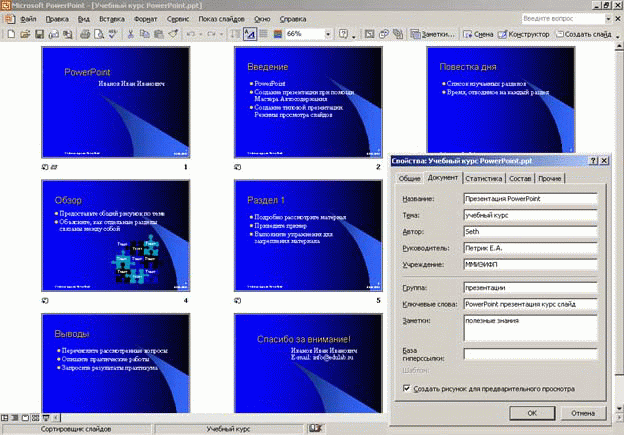Save the presentation with the floppy disk icon
Image resolution: width=624 pixels, height=435 pixels.
pyautogui.click(x=39, y=34)
